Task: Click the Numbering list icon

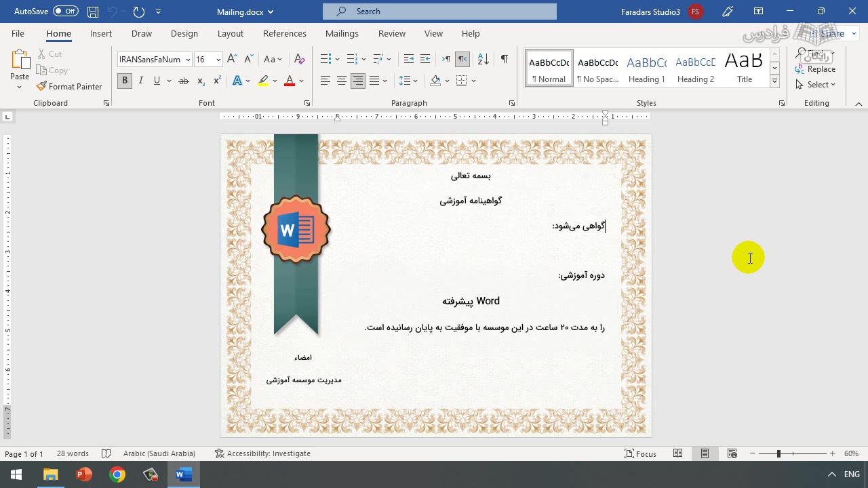Action: (x=351, y=60)
